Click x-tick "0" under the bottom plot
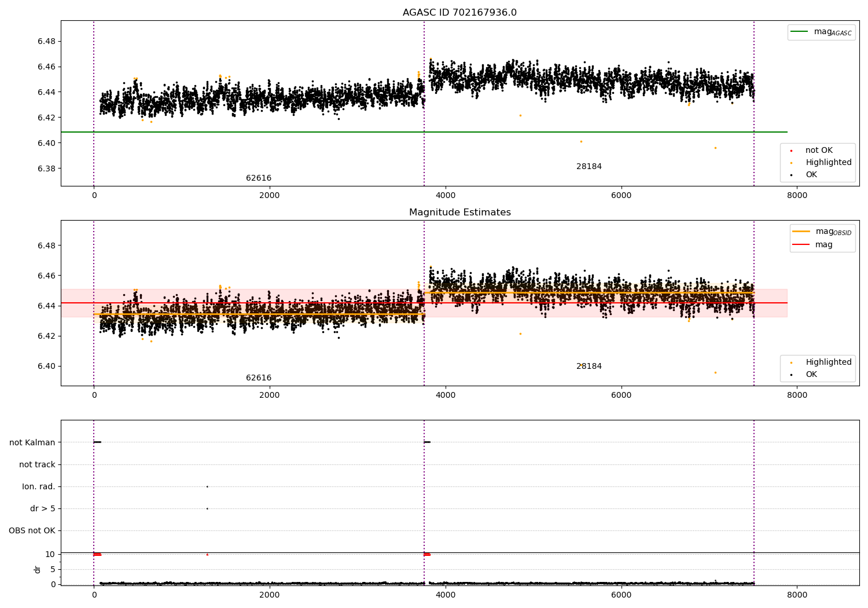The image size is (868, 608). click(x=94, y=595)
